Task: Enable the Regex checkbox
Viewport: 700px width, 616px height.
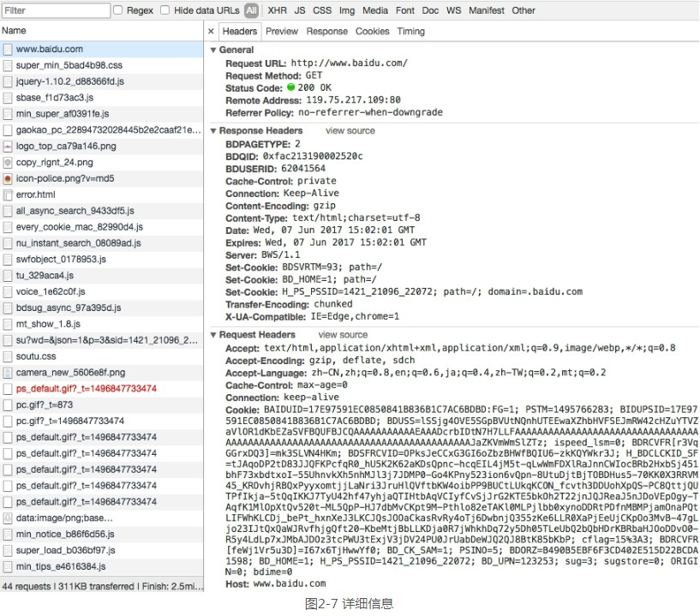Action: click(118, 9)
